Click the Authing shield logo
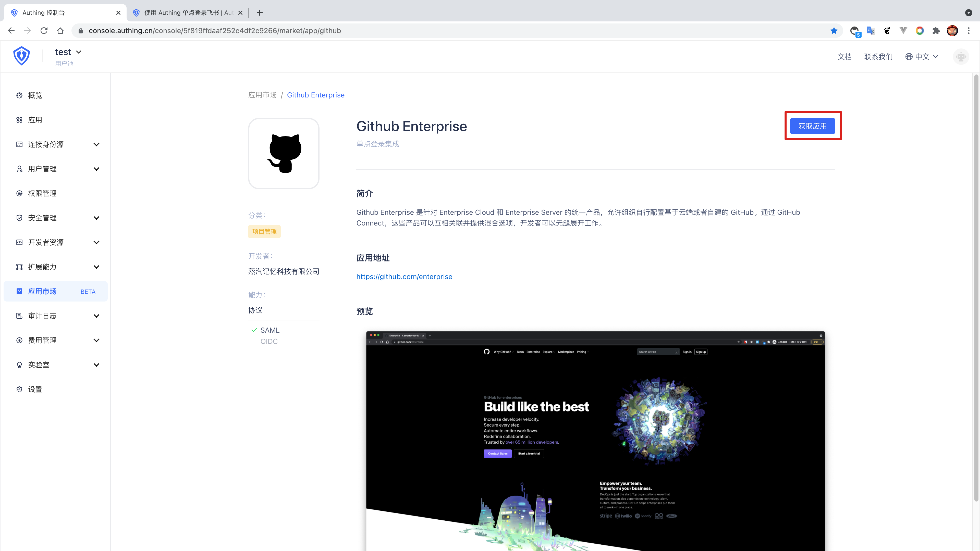This screenshot has width=980, height=551. click(22, 56)
